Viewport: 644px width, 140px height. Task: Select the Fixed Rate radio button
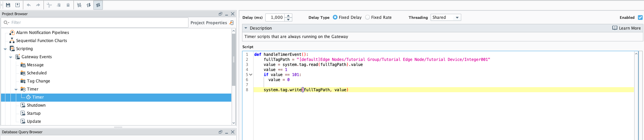click(x=368, y=17)
